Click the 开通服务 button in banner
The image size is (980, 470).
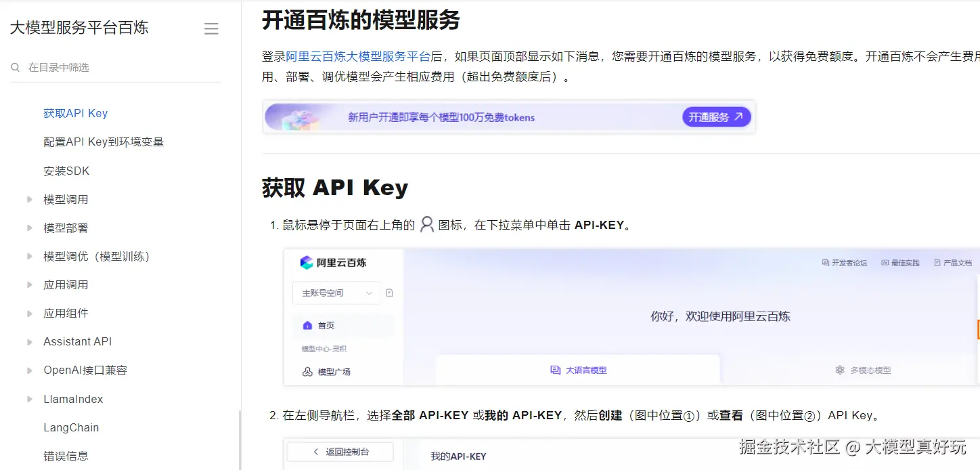[x=717, y=117]
